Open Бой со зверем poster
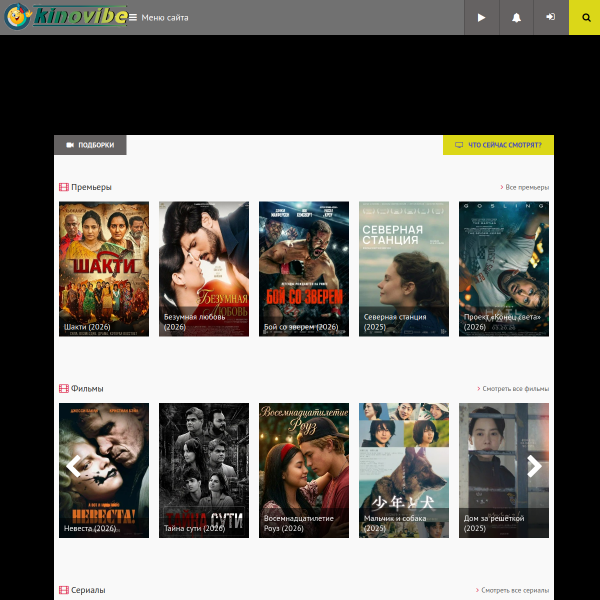Viewport: 600px width, 600px height. 304,268
